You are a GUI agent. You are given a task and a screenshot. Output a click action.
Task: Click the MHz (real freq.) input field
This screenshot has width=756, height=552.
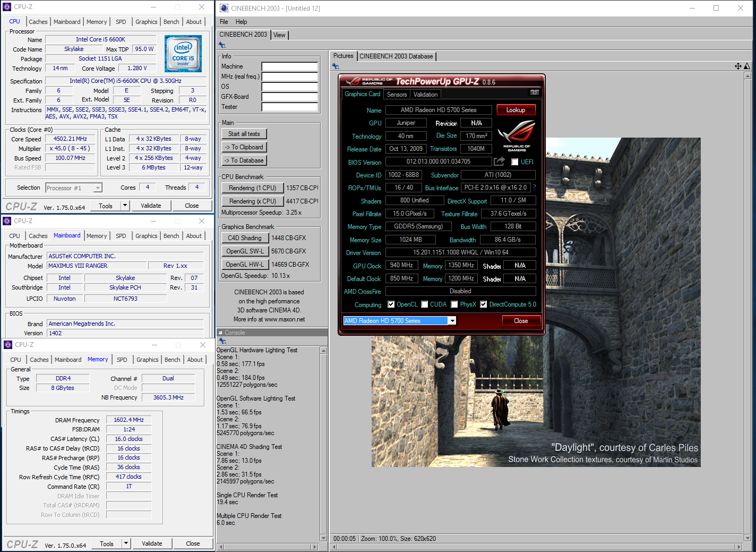coord(290,77)
